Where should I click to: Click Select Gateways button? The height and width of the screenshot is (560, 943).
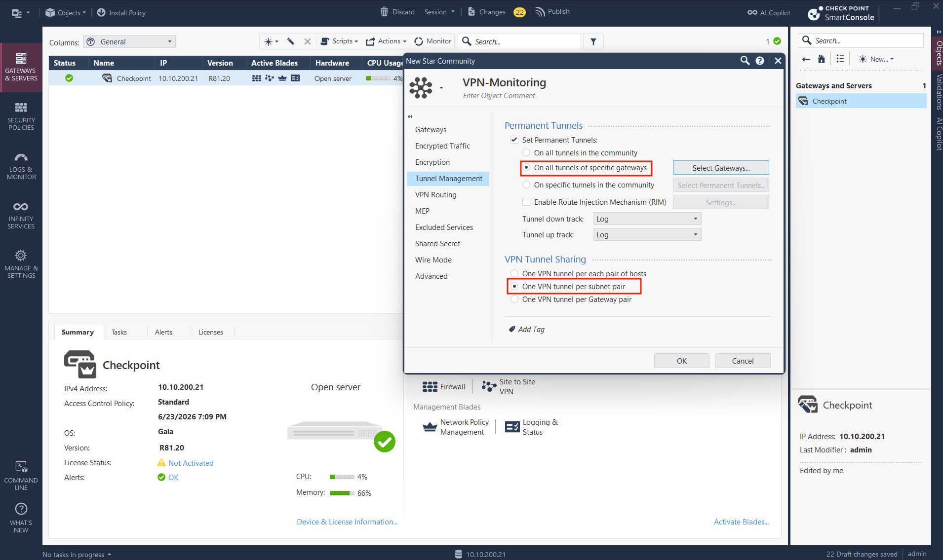[721, 168]
